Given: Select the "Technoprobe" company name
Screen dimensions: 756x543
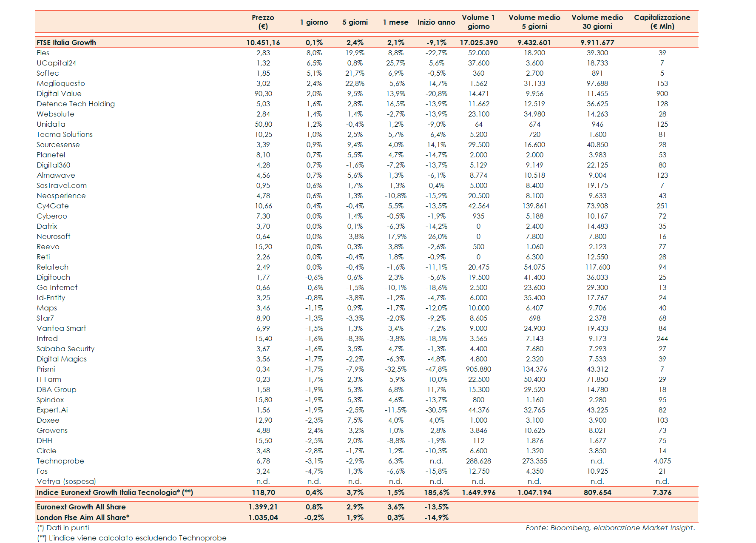Looking at the screenshot, I should pyautogui.click(x=60, y=461).
